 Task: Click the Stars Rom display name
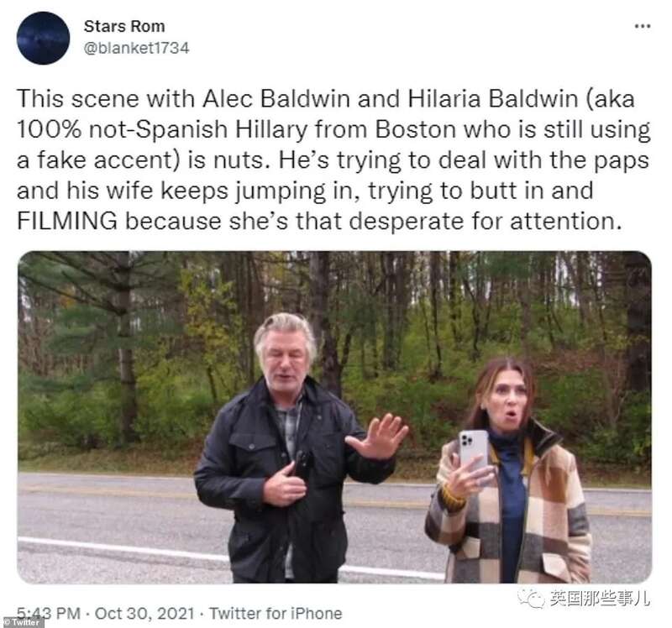tap(124, 26)
